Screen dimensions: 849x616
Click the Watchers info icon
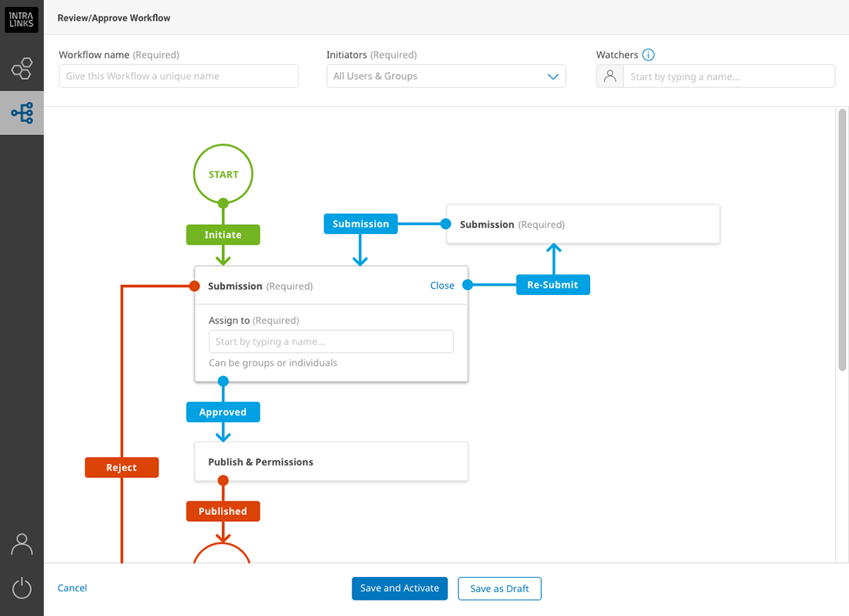point(649,54)
